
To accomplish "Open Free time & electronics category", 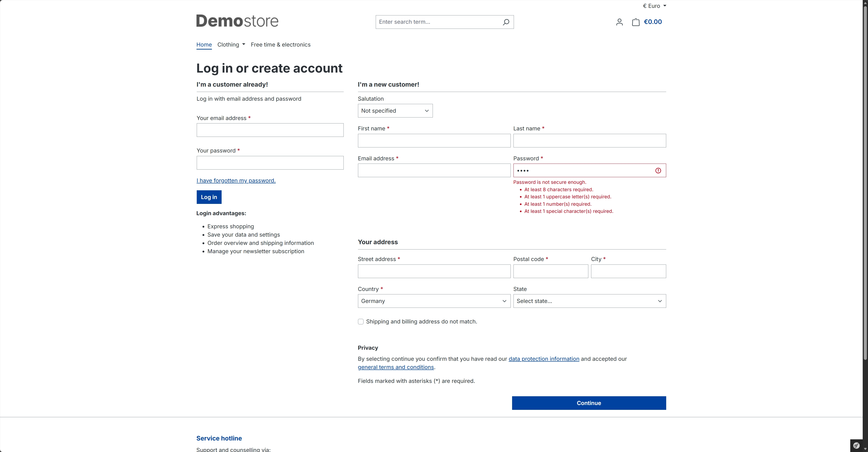I will tap(281, 44).
